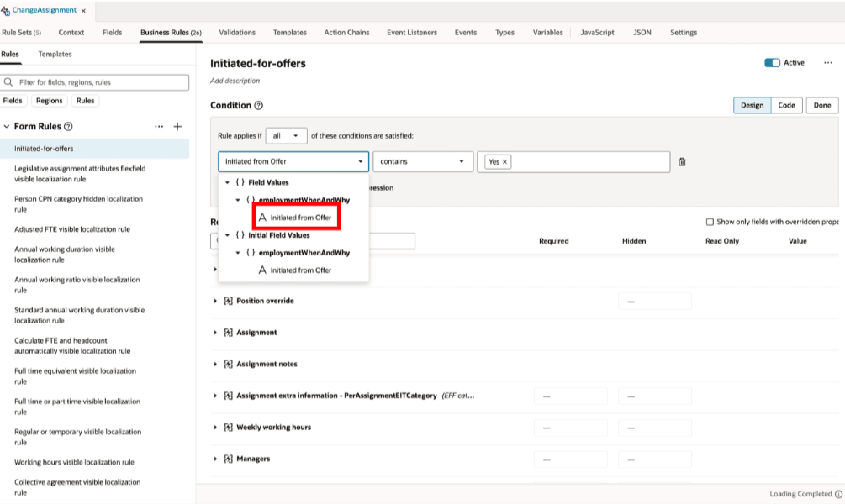Open the Events tab

point(466,32)
